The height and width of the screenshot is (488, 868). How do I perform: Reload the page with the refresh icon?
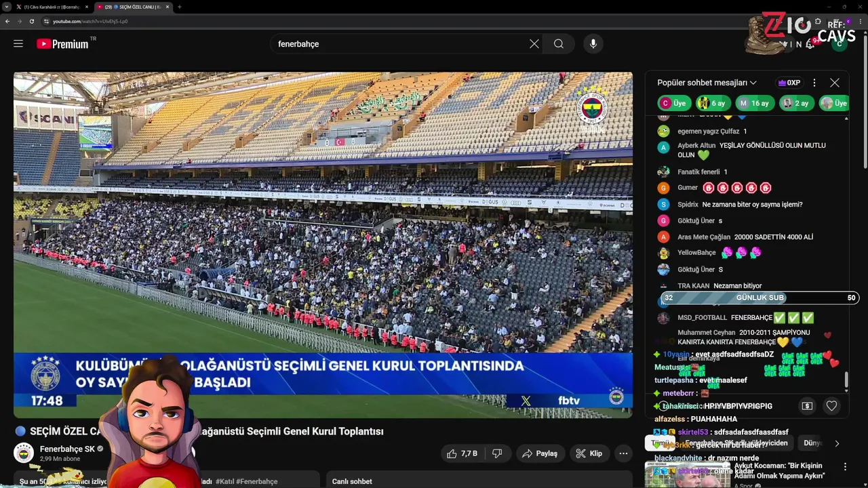click(31, 21)
